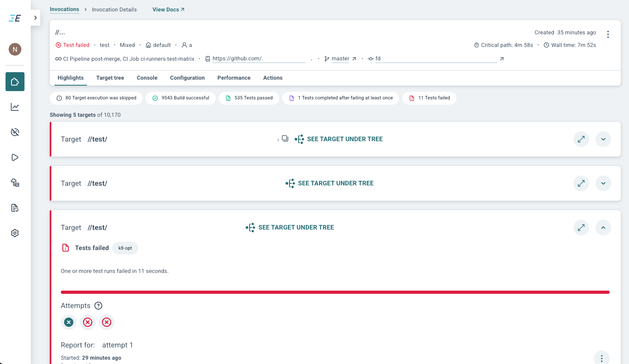This screenshot has height=364, width=629.
Task: Click 'Created 35 minutes ago' text
Action: click(565, 32)
